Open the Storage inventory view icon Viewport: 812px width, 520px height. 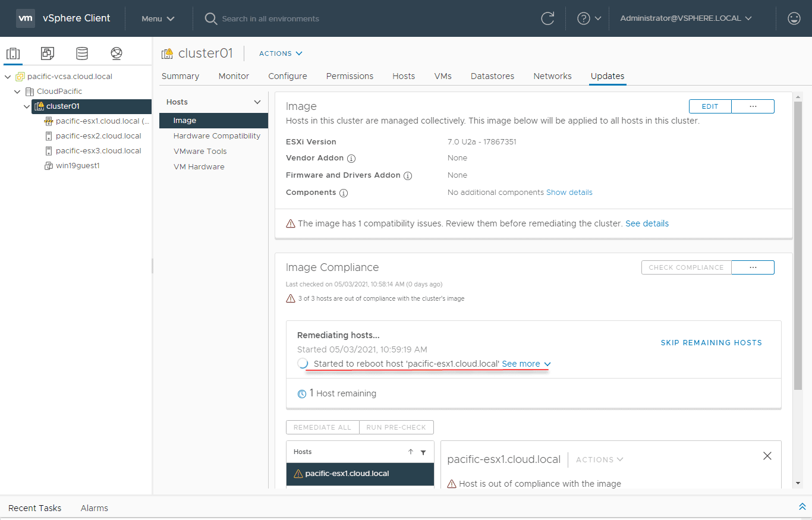pyautogui.click(x=82, y=53)
